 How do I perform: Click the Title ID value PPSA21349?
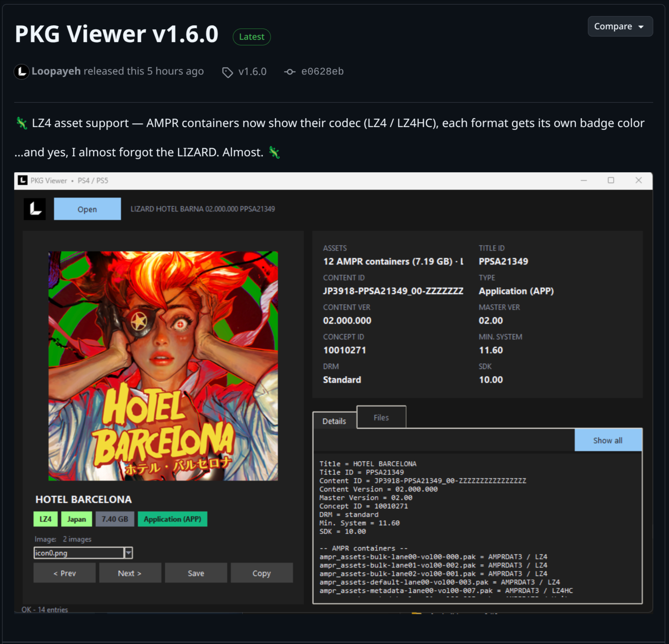coord(503,262)
